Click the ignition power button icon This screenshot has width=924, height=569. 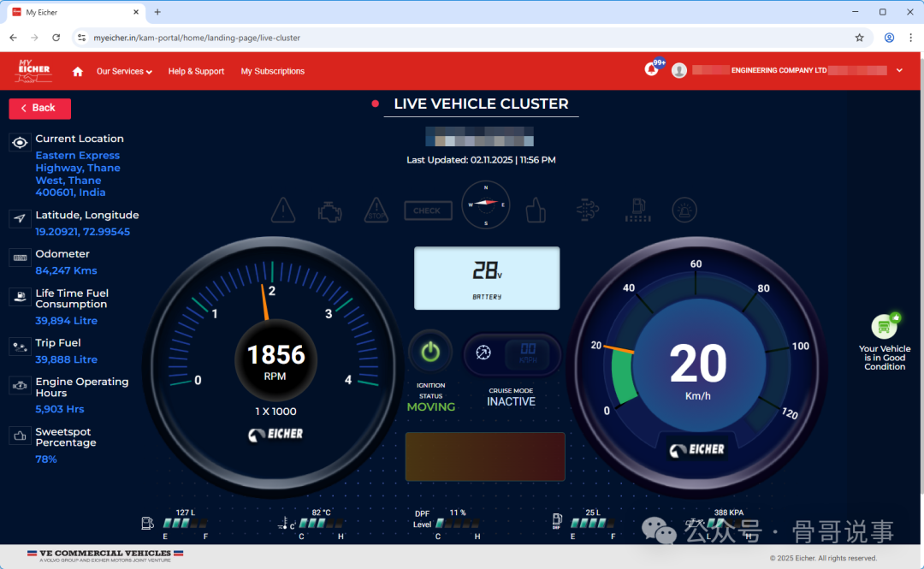pyautogui.click(x=430, y=352)
